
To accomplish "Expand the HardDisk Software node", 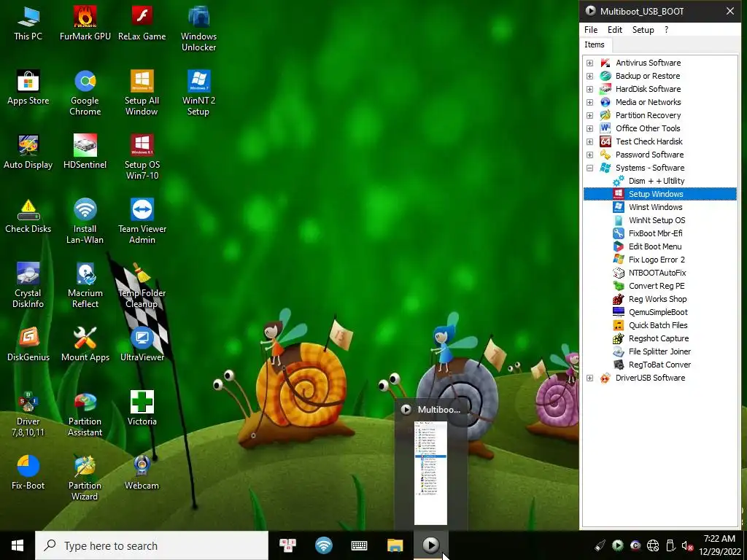I will 589,89.
